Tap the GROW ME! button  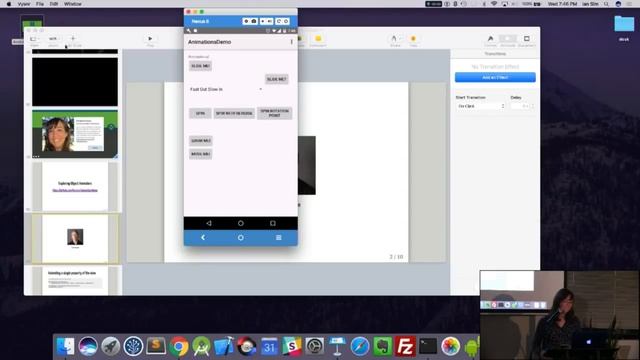tap(200, 141)
